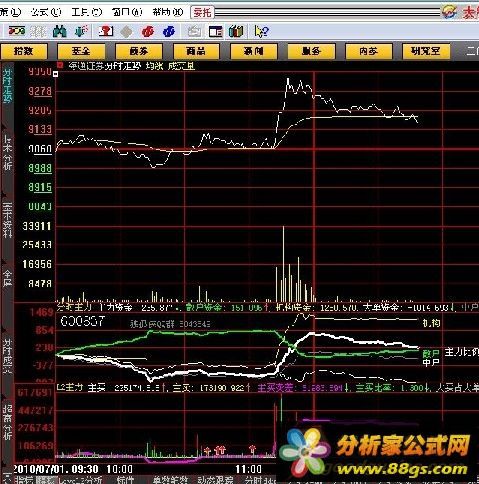Image resolution: width=479 pixels, height=484 pixels.
Task: Click the volume label 16956
Action: tap(37, 265)
